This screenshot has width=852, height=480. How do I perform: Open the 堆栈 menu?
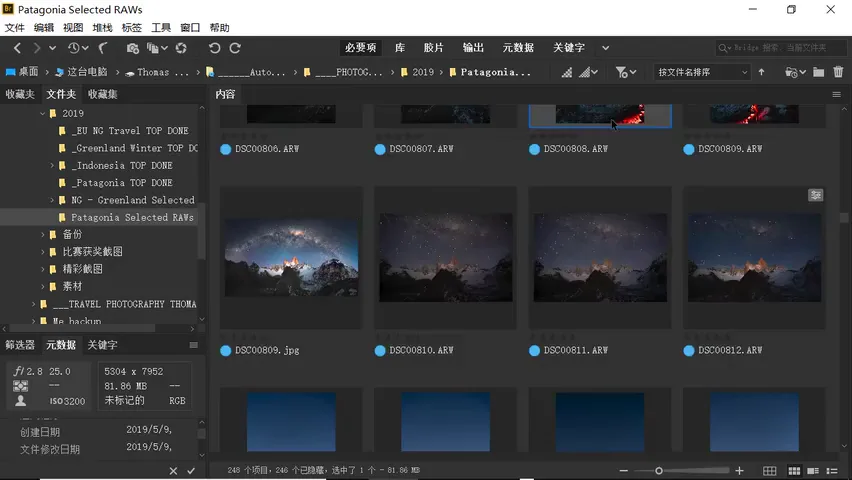click(103, 28)
